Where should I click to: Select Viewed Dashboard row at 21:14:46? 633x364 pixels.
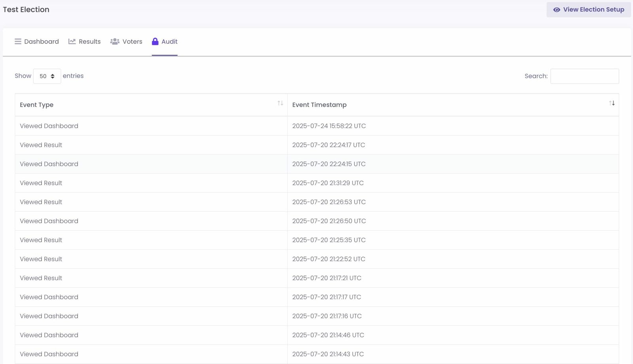317,335
